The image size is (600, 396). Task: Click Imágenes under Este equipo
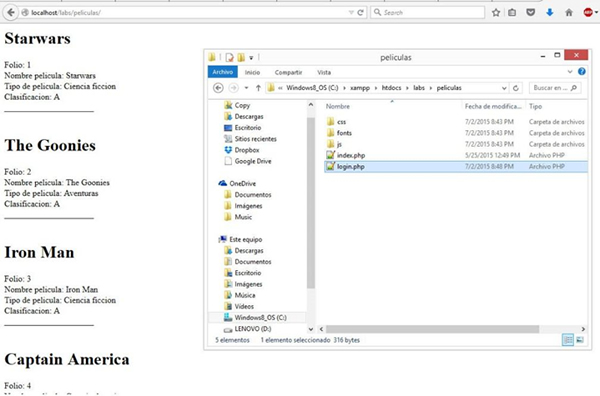(248, 284)
